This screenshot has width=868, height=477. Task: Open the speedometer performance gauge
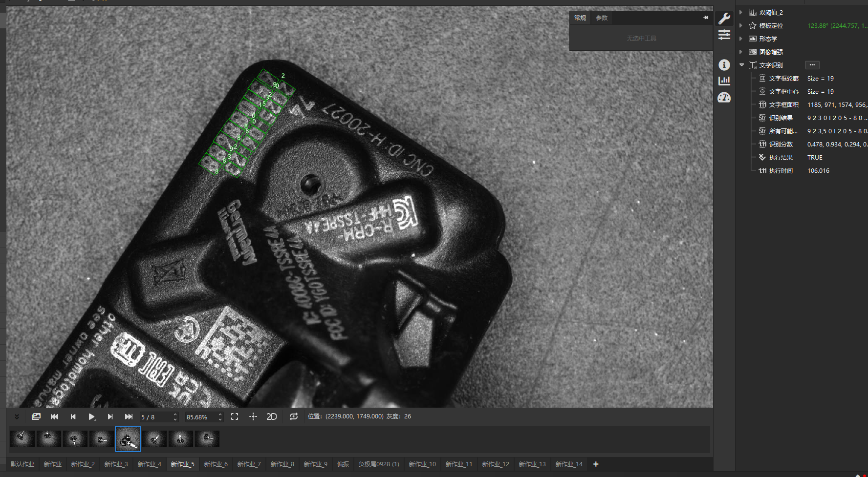coord(724,98)
